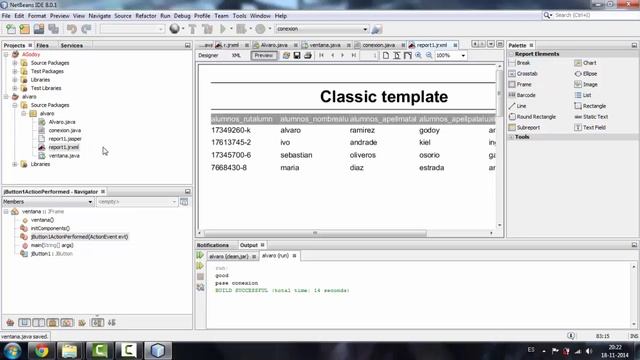Collapse the AGodoy project node

[6, 54]
